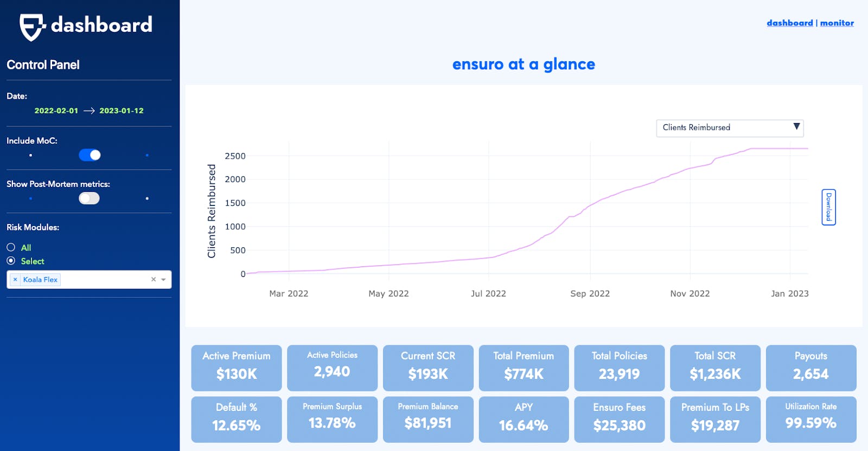Viewport: 868px width, 451px height.
Task: Click the Utilization Rate metric card
Action: point(810,420)
